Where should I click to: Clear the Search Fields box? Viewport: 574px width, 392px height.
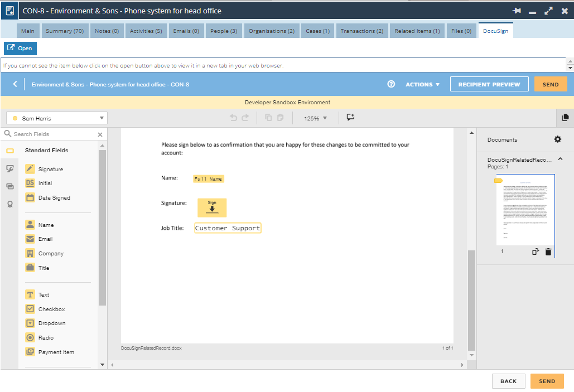coord(100,134)
